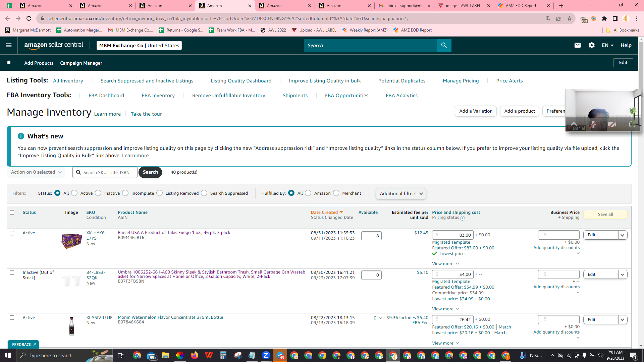Switch to the AMZ EOD Report browser tab

pos(524,6)
